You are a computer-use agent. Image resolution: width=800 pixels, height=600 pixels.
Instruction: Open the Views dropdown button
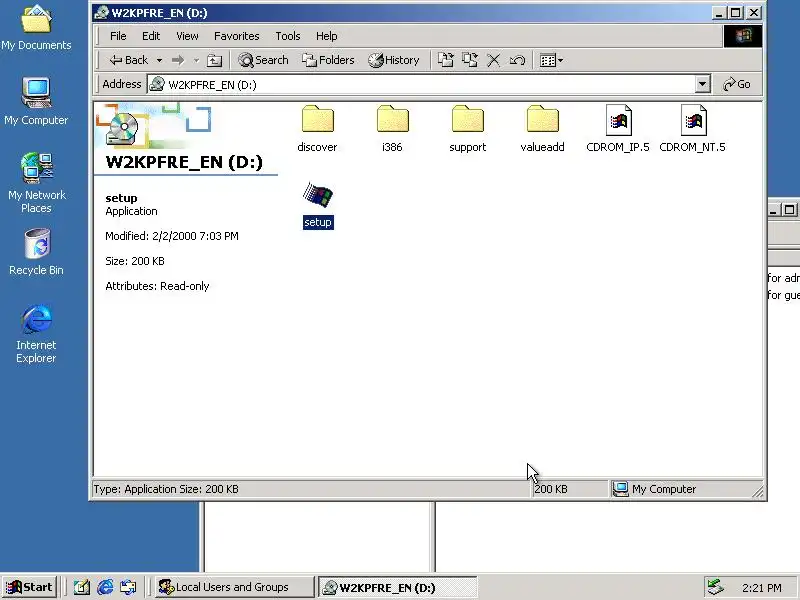tap(551, 60)
